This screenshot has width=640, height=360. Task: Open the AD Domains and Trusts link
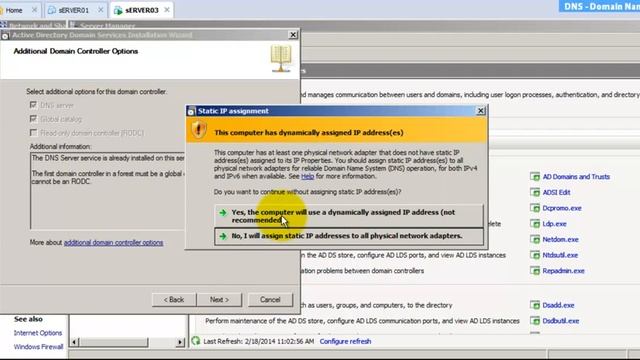point(576,177)
